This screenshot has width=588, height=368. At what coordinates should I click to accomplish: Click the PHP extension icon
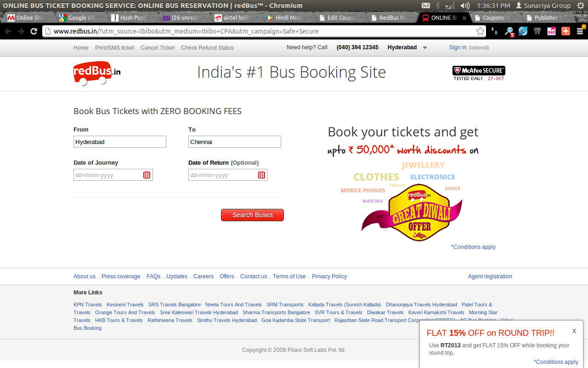pos(551,31)
